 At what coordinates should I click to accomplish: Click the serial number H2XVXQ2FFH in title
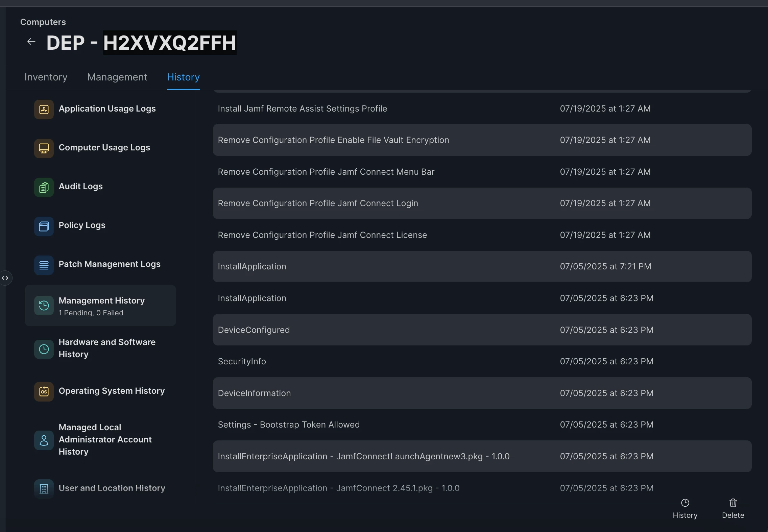170,43
